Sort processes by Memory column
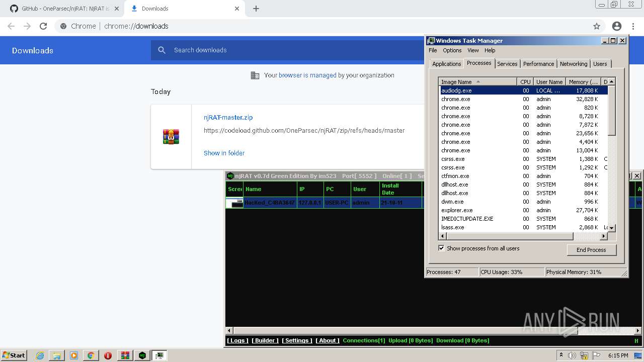 click(583, 81)
